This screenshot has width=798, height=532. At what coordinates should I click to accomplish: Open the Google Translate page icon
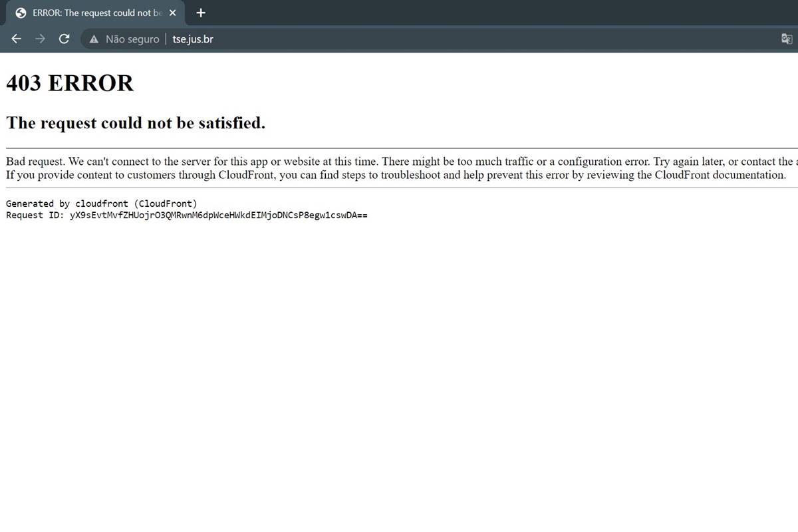click(x=786, y=39)
